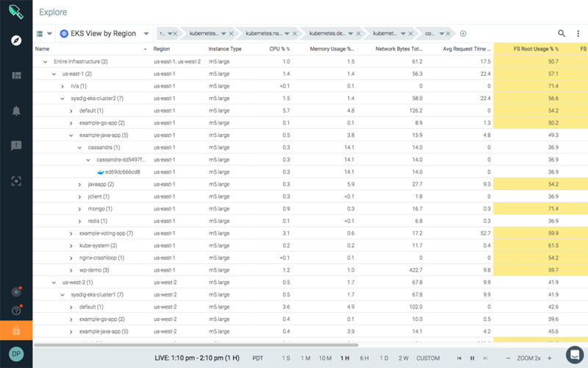Select the 1 D time range
This screenshot has height=368, width=588.
coord(384,358)
